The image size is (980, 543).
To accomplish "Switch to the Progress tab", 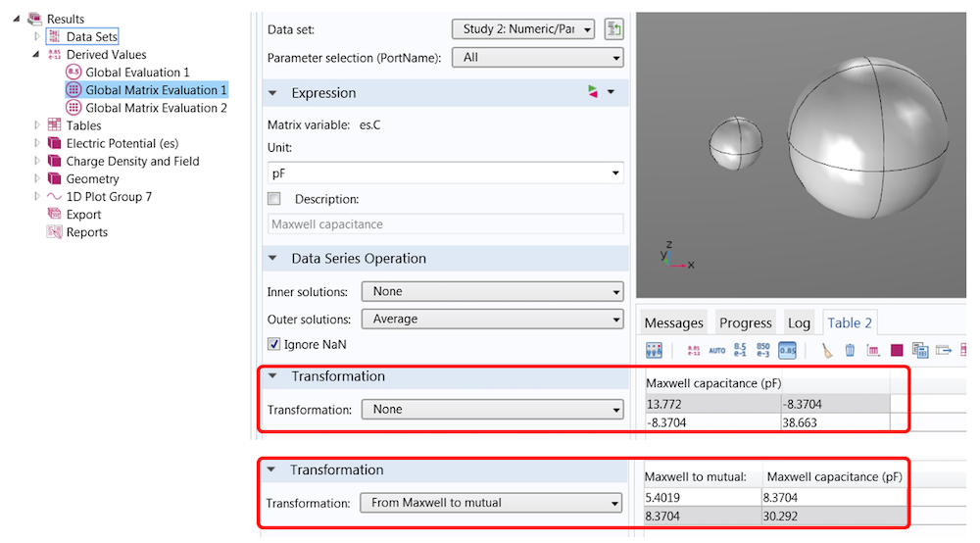I will point(745,323).
